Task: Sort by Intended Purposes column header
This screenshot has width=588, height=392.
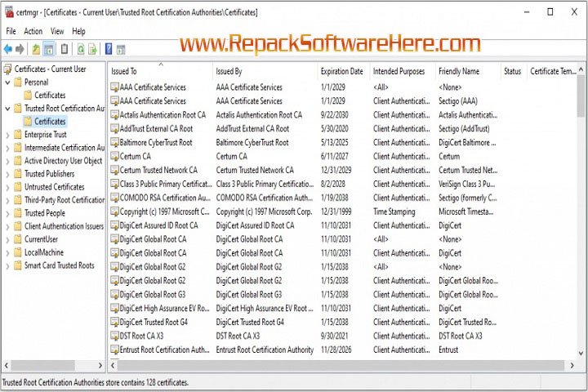Action: (x=403, y=71)
